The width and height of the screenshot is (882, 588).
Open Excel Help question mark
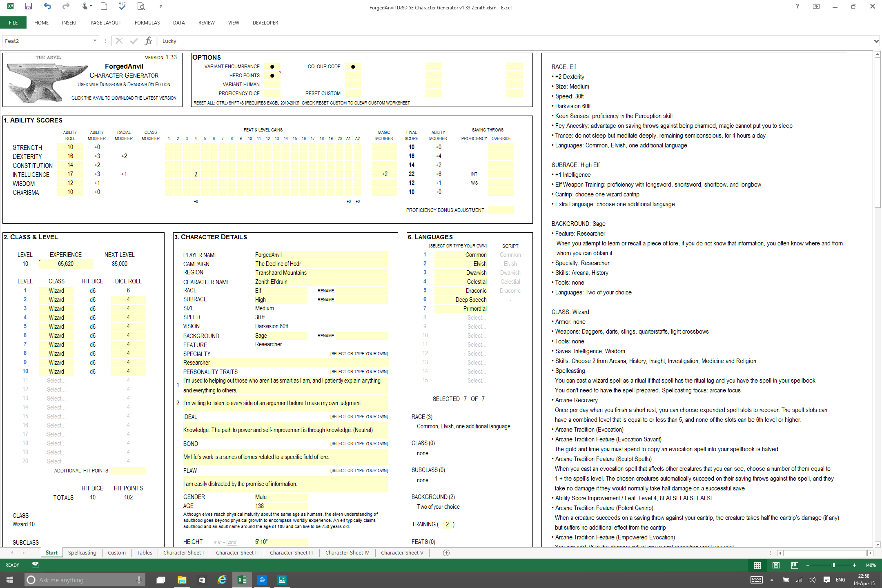point(797,6)
